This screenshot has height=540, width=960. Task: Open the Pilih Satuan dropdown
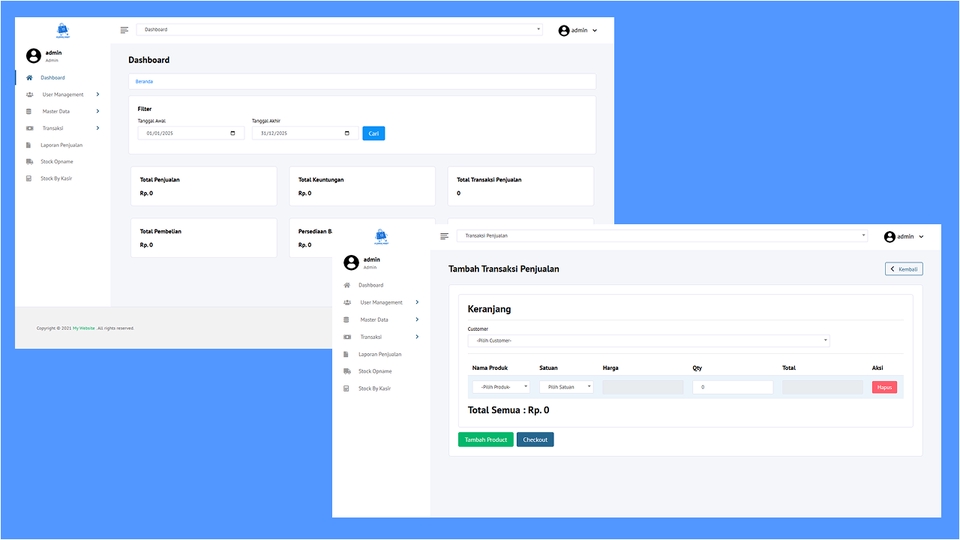(566, 387)
